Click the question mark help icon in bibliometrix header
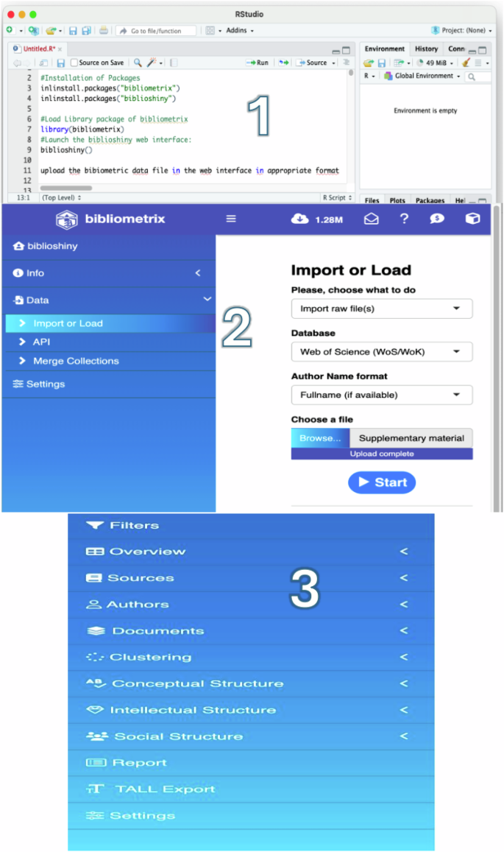The image size is (504, 852). (404, 219)
